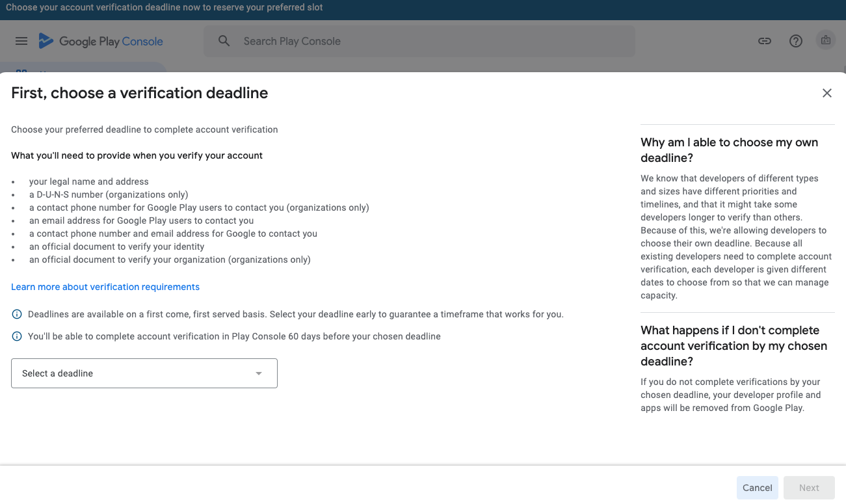
Task: Click info icon beside 60 days note
Action: pyautogui.click(x=18, y=337)
